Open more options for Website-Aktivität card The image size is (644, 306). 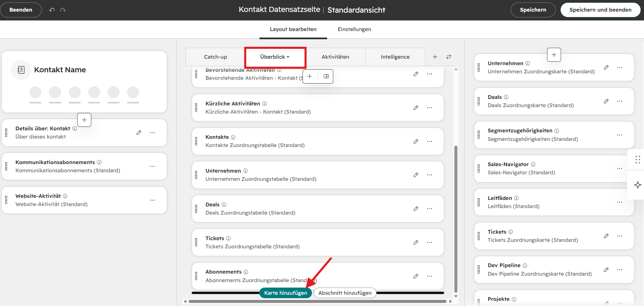152,200
